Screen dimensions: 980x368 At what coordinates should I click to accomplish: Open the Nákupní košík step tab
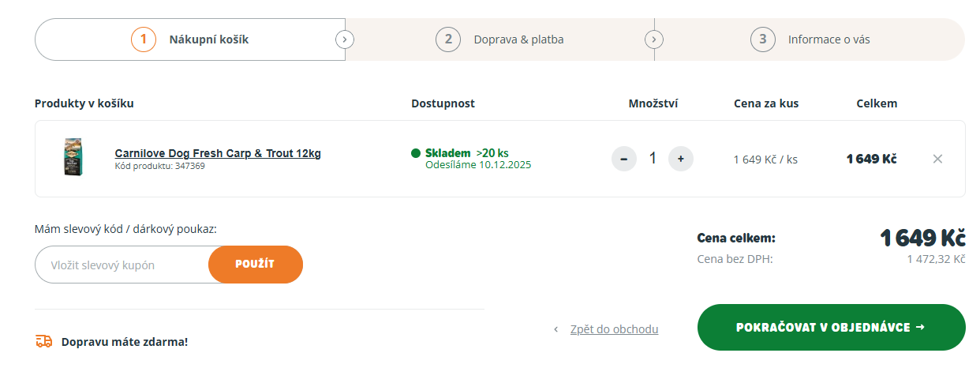209,39
